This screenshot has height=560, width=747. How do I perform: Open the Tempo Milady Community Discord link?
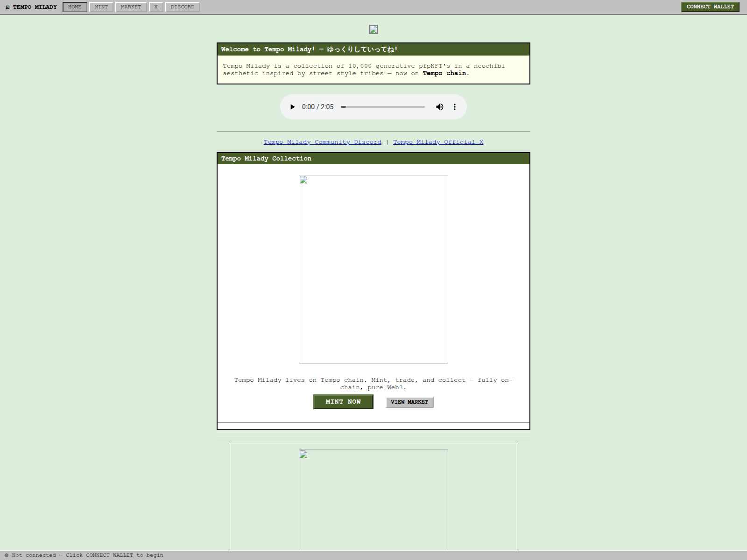click(x=322, y=142)
